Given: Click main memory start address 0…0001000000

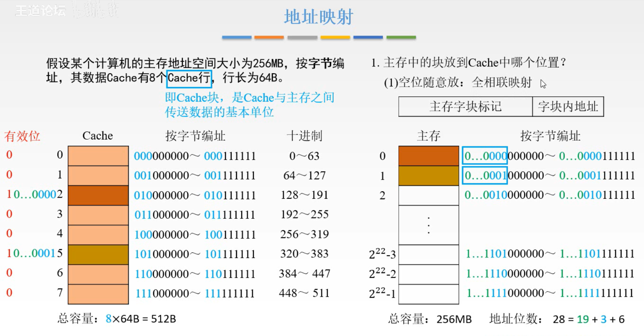Looking at the screenshot, I should (504, 176).
